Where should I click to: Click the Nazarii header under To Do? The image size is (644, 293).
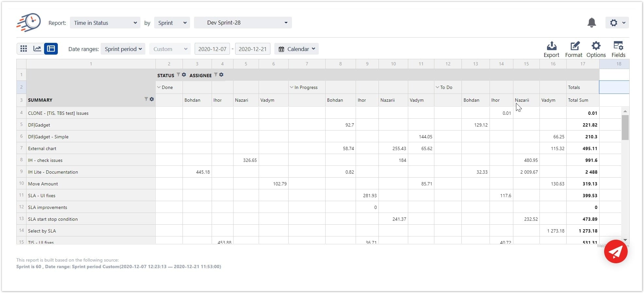tap(526, 100)
